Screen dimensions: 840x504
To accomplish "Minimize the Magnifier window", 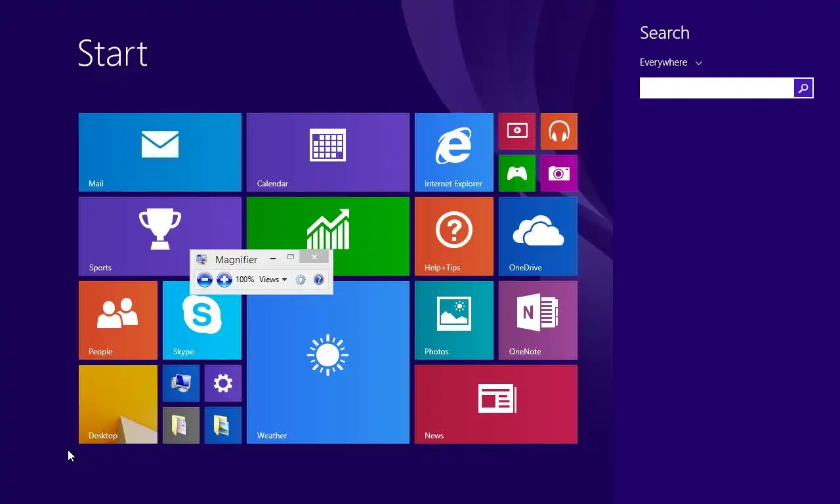I will (x=273, y=259).
